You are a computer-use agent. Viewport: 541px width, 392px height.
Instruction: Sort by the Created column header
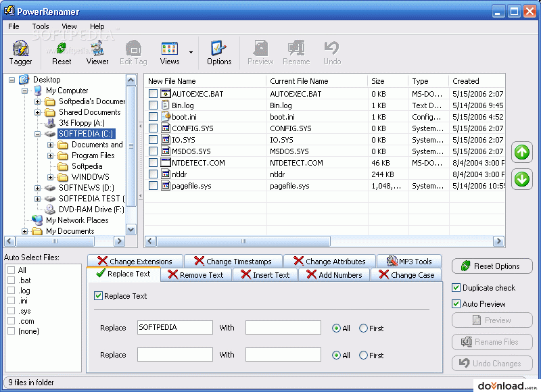pos(477,81)
